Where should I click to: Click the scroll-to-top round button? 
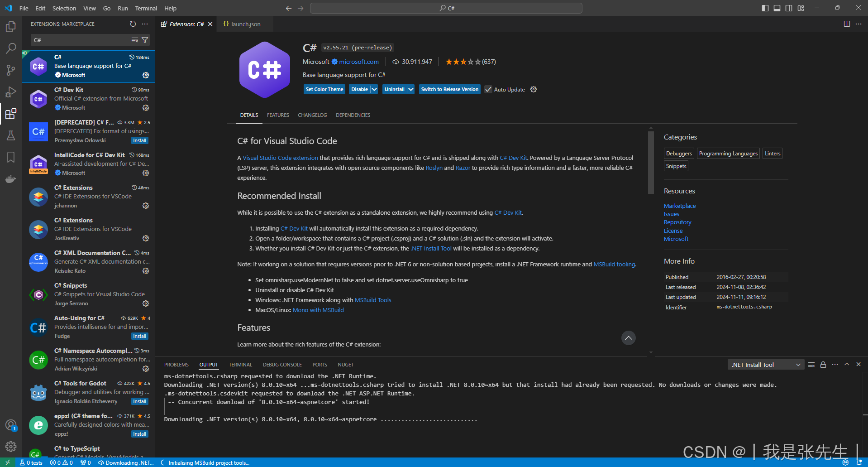pos(628,338)
